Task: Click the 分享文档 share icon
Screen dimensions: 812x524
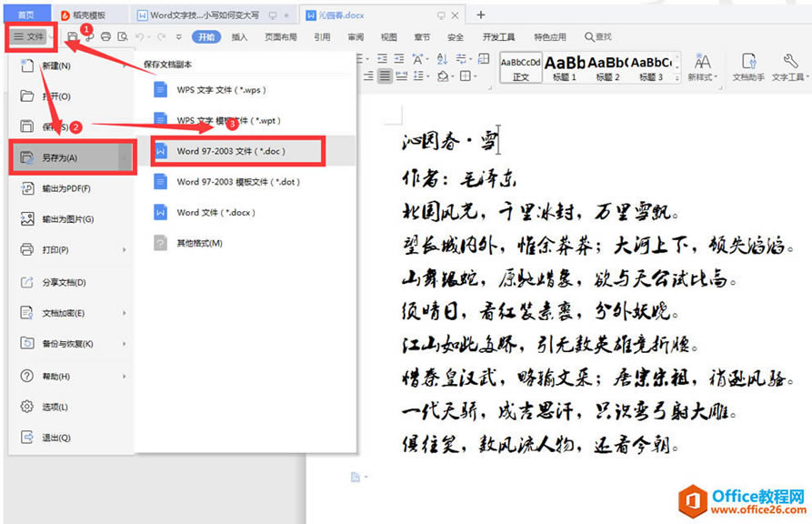Action: pyautogui.click(x=27, y=282)
